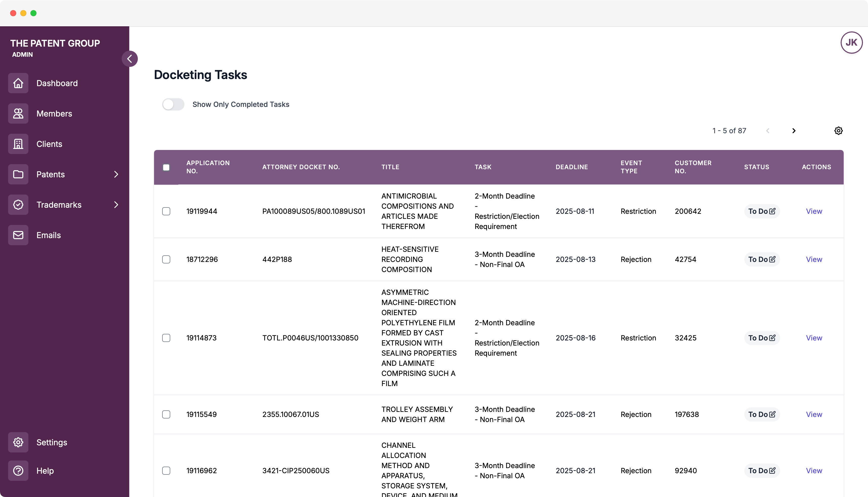
Task: Edit status of application 19116962
Action: click(x=772, y=470)
